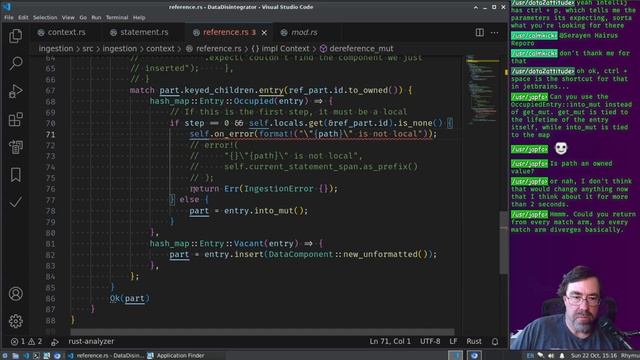Screen dimensions: 640x360
Task: Click 'return Err(IngestionError {});' line
Action: 264,189
